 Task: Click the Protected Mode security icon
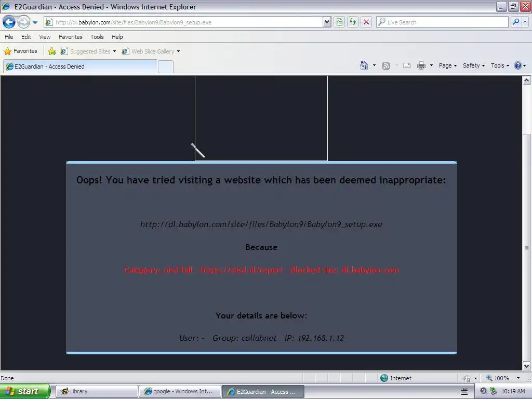467,378
